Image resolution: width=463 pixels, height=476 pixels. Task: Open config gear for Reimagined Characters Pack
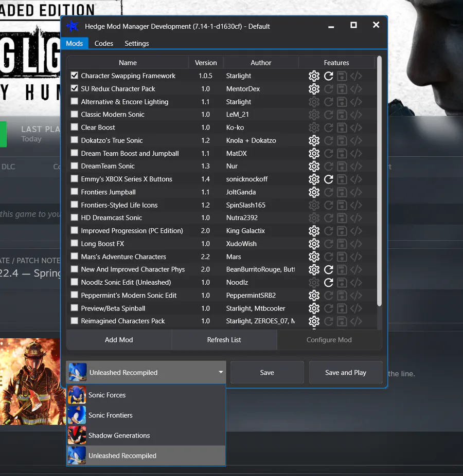314,321
